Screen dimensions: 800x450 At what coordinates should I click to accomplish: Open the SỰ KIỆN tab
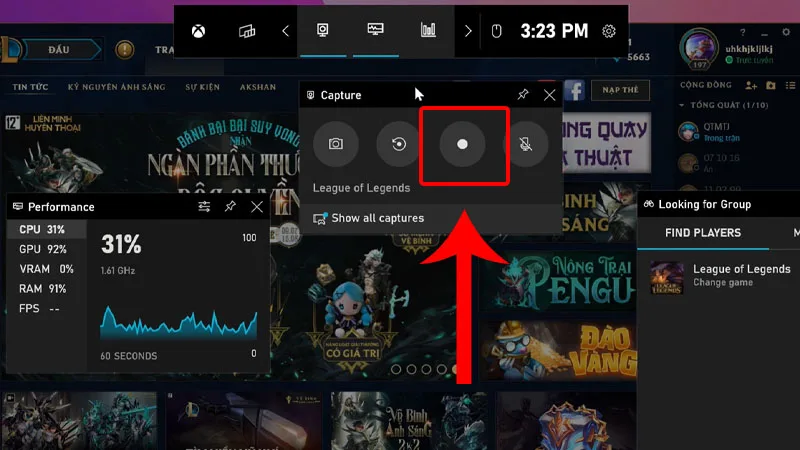(x=203, y=87)
